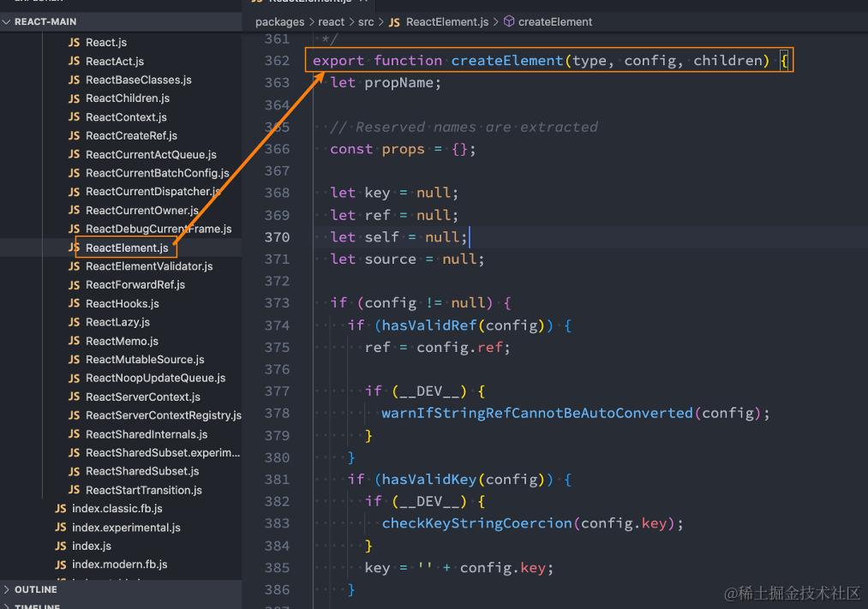Click the src breadcrumb segment
This screenshot has width=868, height=609.
coord(366,21)
